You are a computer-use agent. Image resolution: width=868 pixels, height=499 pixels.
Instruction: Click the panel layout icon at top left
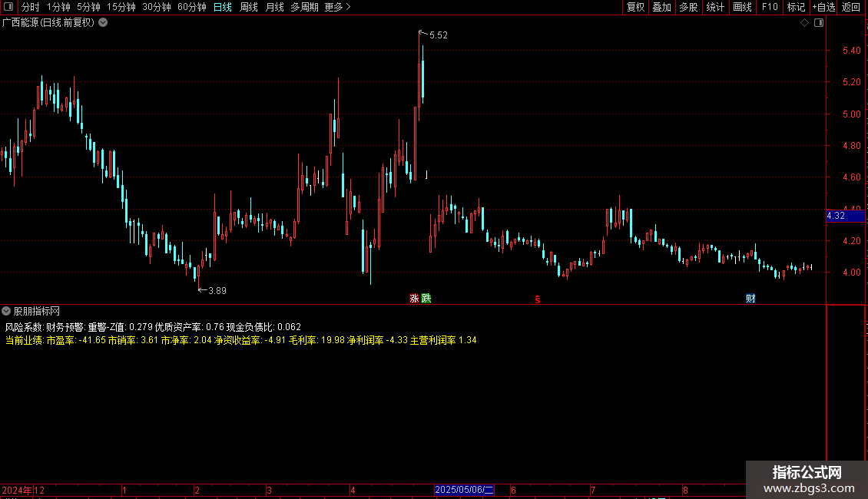8,7
